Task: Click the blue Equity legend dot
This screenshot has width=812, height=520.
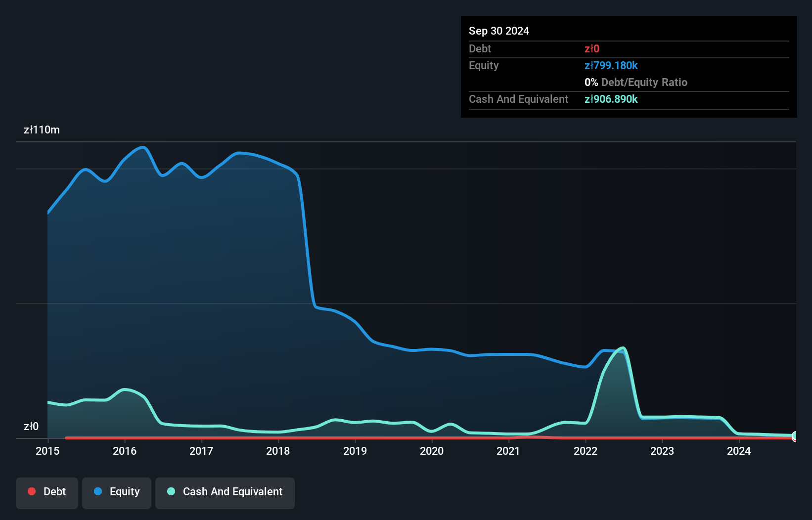Action: tap(98, 491)
